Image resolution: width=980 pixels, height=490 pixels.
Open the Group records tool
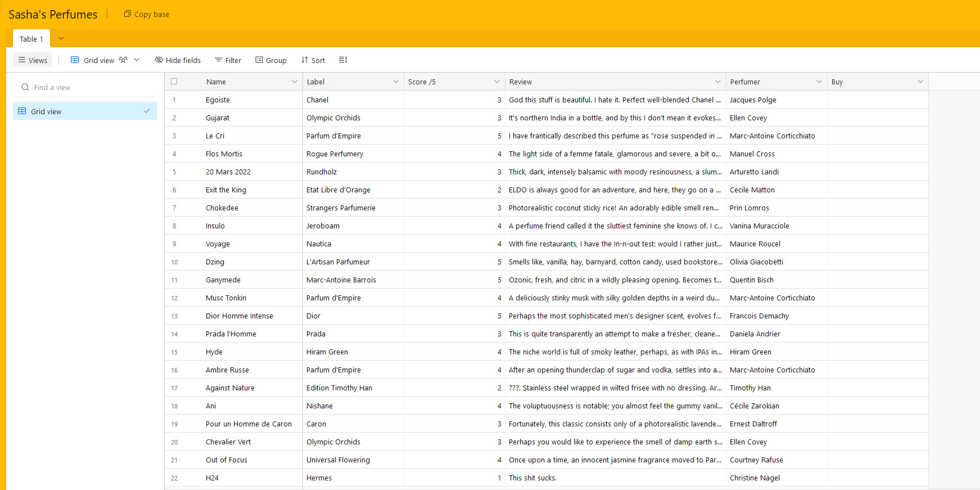click(270, 60)
